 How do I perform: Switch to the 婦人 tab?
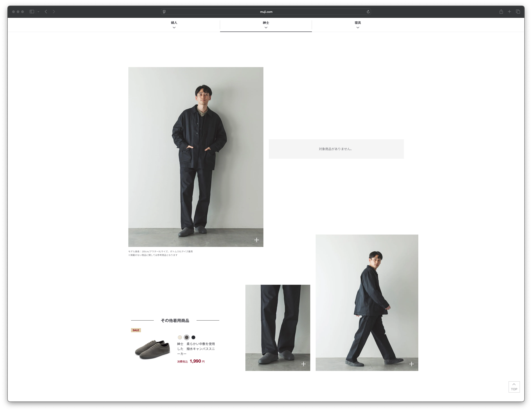(x=174, y=23)
